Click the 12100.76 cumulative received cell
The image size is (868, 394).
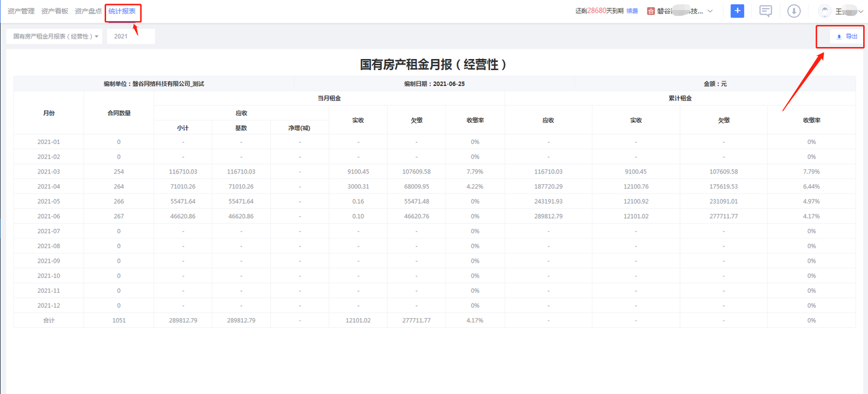tap(636, 187)
